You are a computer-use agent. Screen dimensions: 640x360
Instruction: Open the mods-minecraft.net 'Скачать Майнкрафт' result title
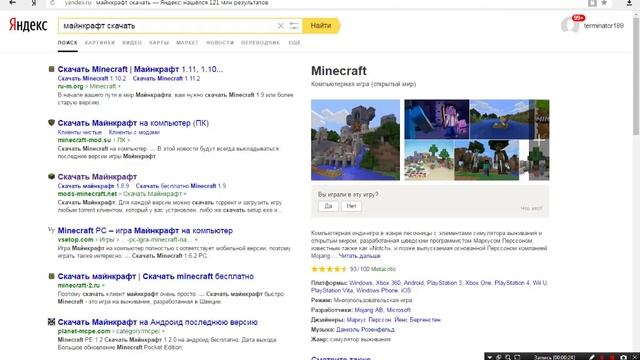[x=97, y=177]
